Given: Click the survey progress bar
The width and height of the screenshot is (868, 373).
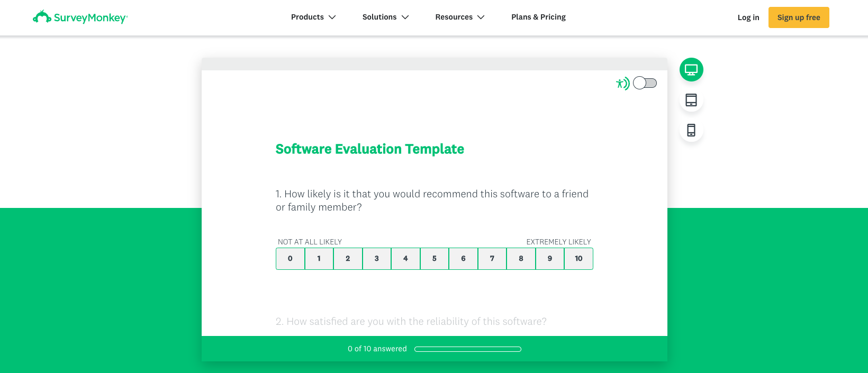Looking at the screenshot, I should tap(468, 349).
